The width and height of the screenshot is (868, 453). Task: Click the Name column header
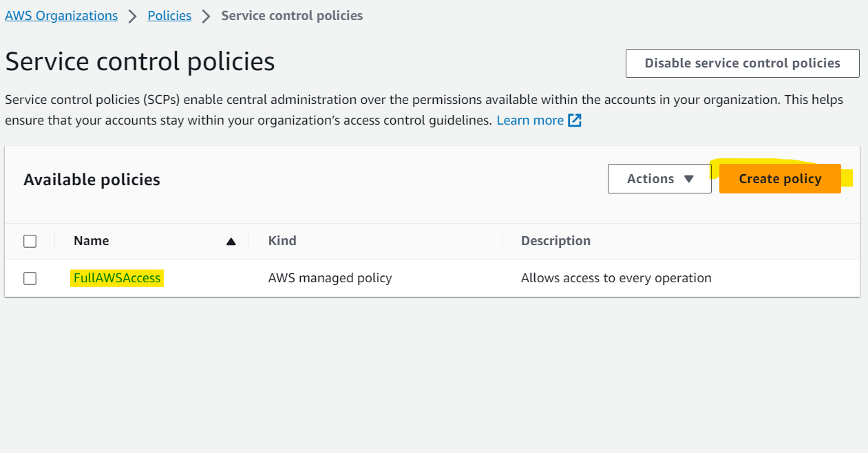(92, 241)
